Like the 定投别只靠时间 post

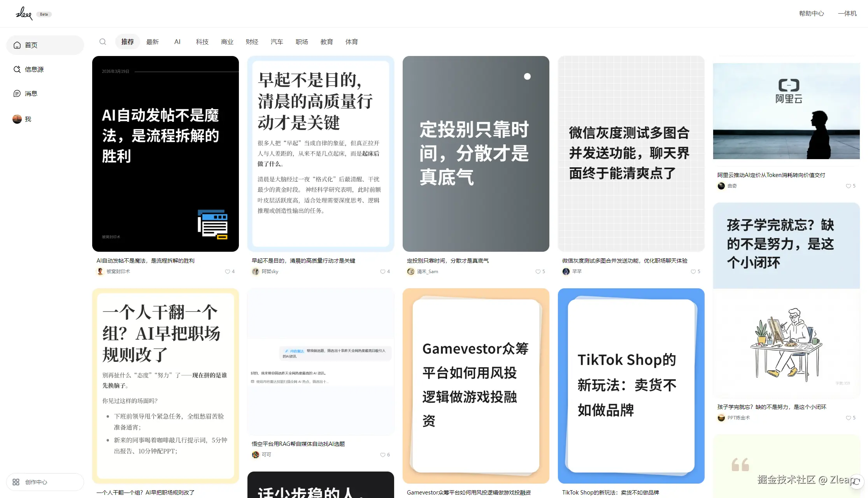click(x=538, y=272)
